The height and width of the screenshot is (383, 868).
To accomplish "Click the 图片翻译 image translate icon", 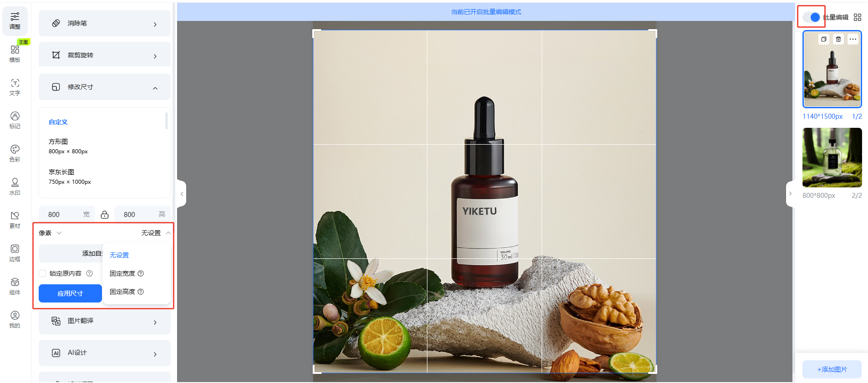I will [x=56, y=321].
